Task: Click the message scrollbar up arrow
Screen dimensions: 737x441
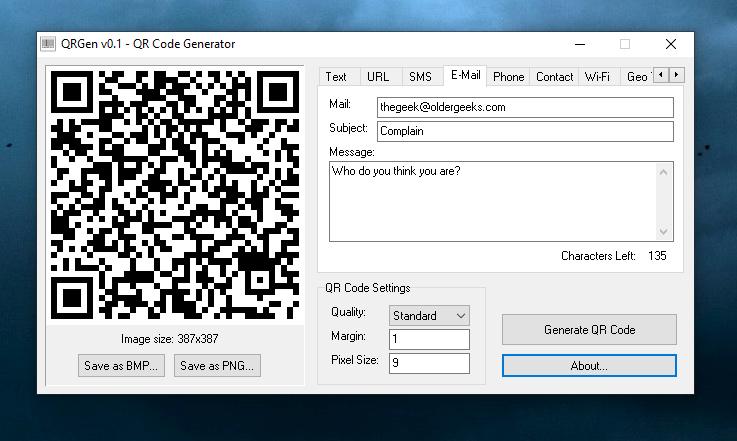Action: (663, 172)
